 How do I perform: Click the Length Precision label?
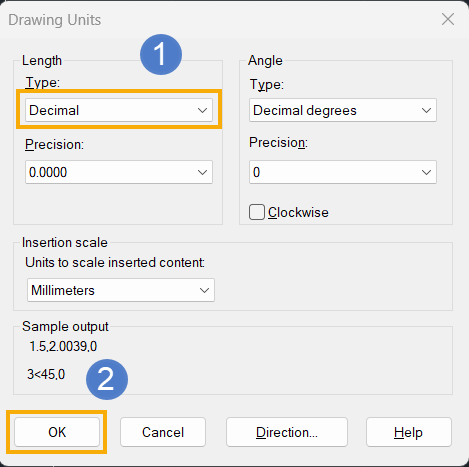click(x=54, y=145)
